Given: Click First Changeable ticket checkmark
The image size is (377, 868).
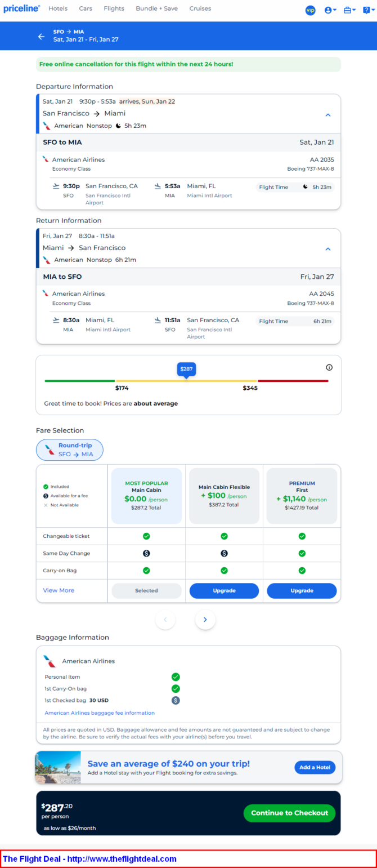Looking at the screenshot, I should click(x=302, y=536).
